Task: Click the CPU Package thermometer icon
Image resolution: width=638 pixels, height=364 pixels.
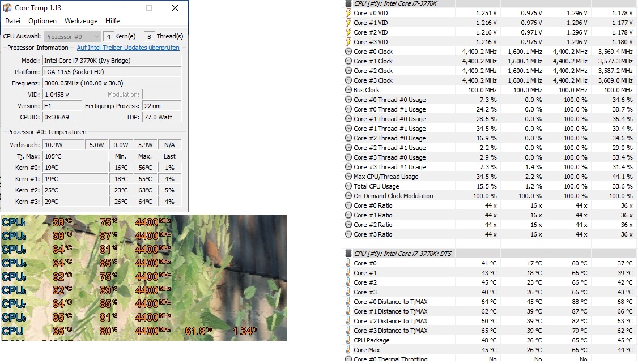Action: pos(348,340)
